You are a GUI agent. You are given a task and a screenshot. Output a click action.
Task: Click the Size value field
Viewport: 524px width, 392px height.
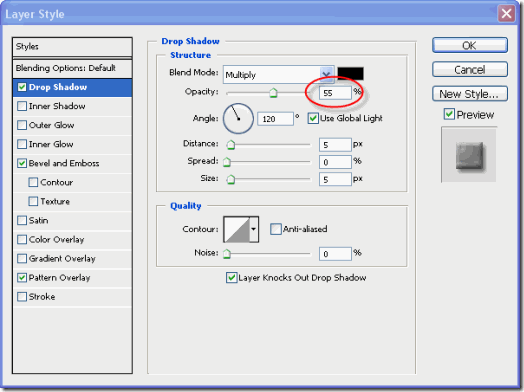[x=335, y=180]
